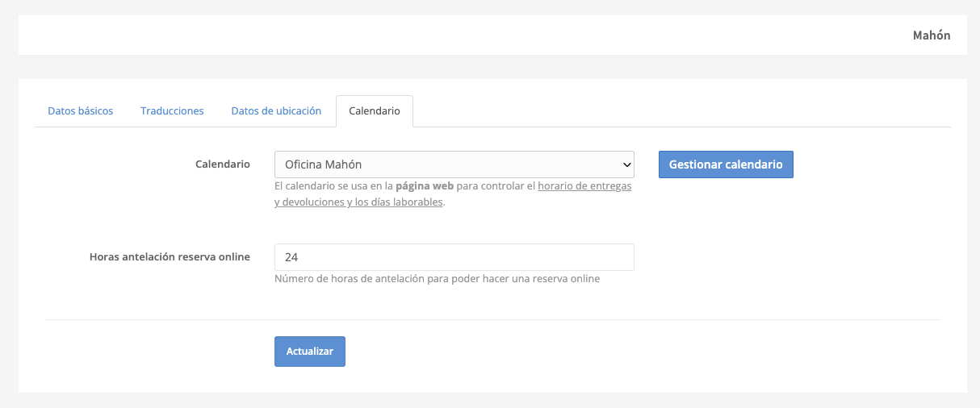Viewport: 980px width, 408px height.
Task: Go to the Datos de ubicación tab
Action: [x=276, y=110]
